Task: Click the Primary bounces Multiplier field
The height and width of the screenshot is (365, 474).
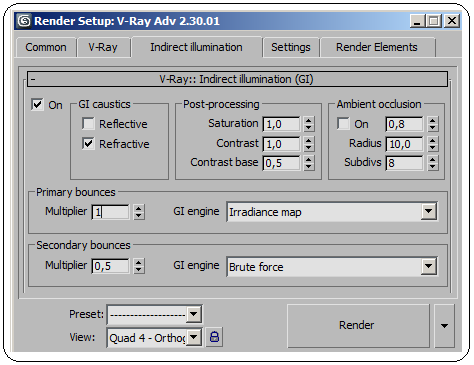Action: (110, 212)
